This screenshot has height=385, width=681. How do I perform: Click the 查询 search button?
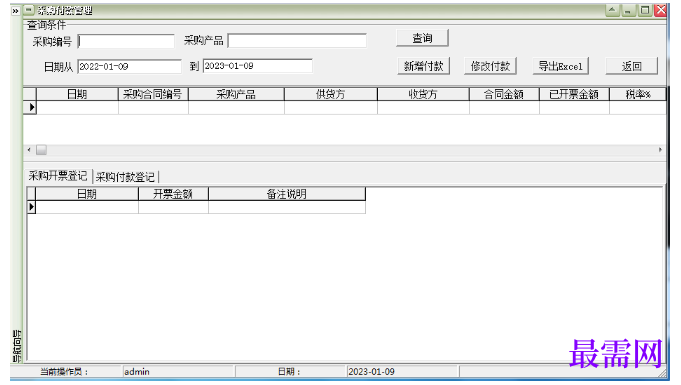click(422, 39)
